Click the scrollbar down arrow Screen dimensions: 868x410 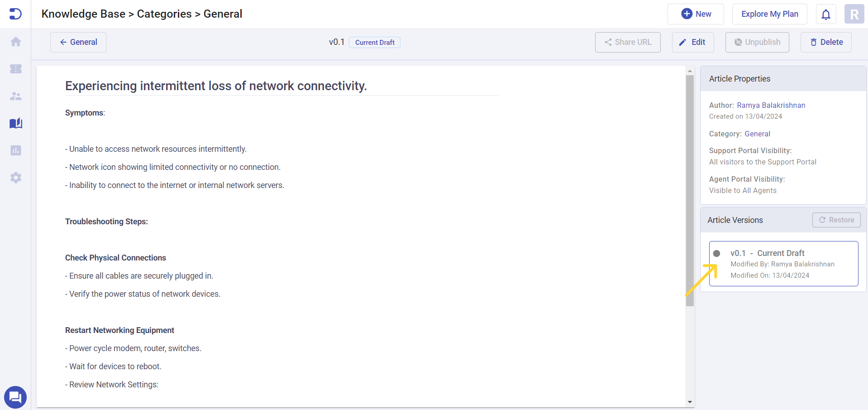coord(690,402)
